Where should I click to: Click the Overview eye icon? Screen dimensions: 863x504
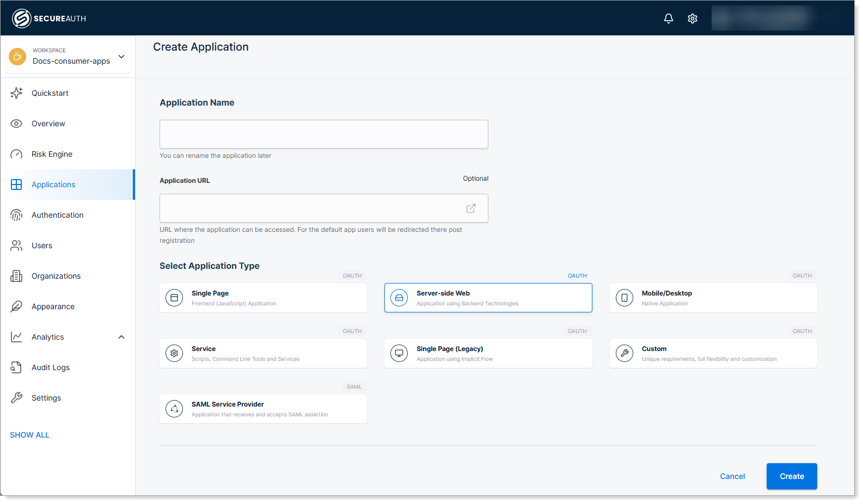pyautogui.click(x=16, y=124)
